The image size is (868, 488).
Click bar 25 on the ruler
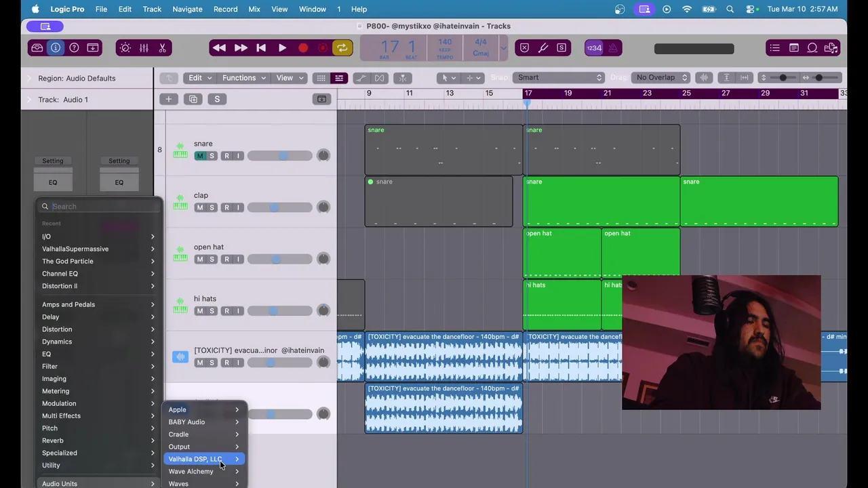click(x=686, y=93)
